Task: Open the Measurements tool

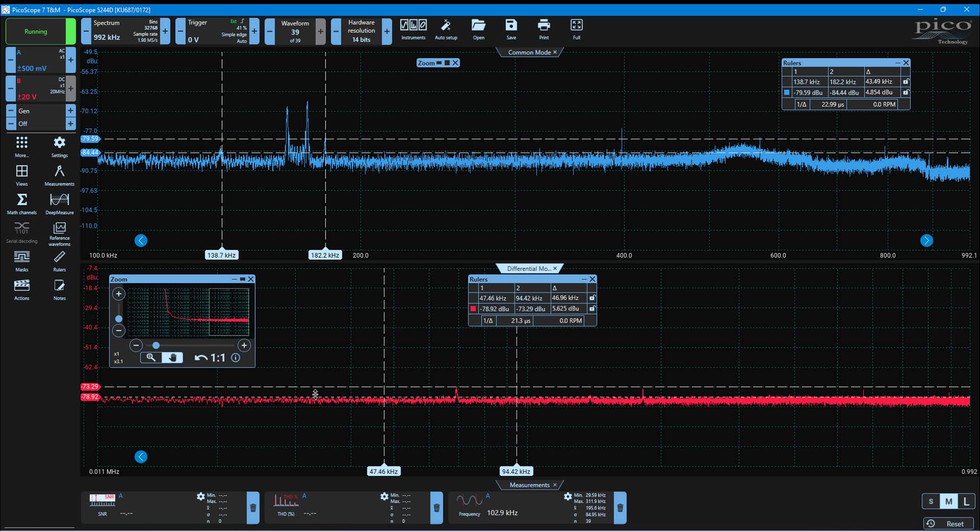Action: (59, 175)
